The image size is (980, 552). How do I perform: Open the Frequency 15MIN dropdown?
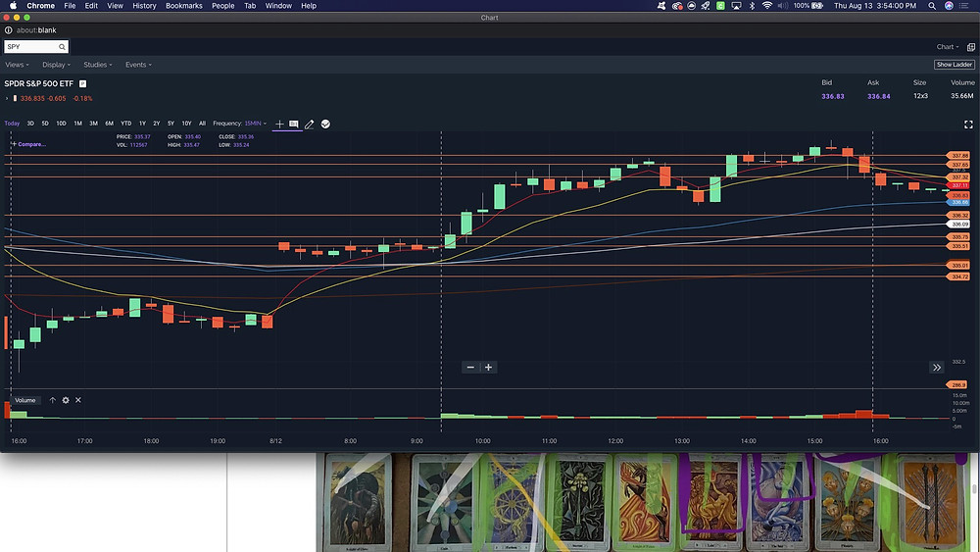point(256,124)
